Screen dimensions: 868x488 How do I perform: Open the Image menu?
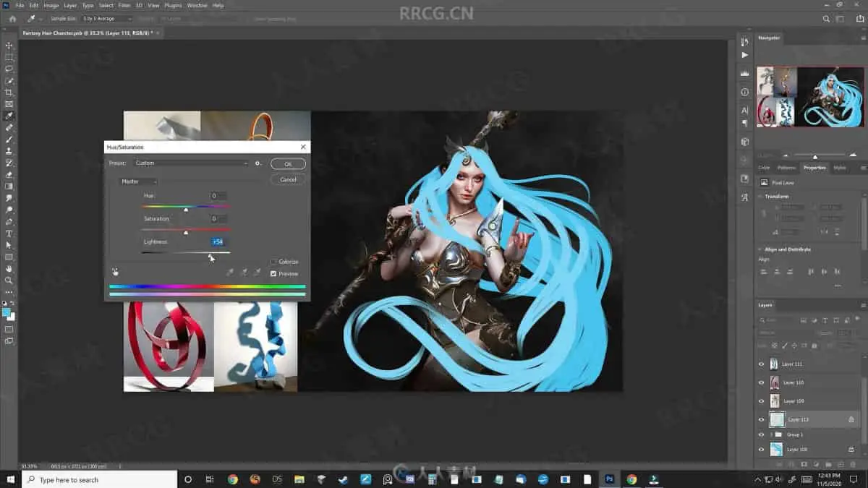click(x=51, y=5)
